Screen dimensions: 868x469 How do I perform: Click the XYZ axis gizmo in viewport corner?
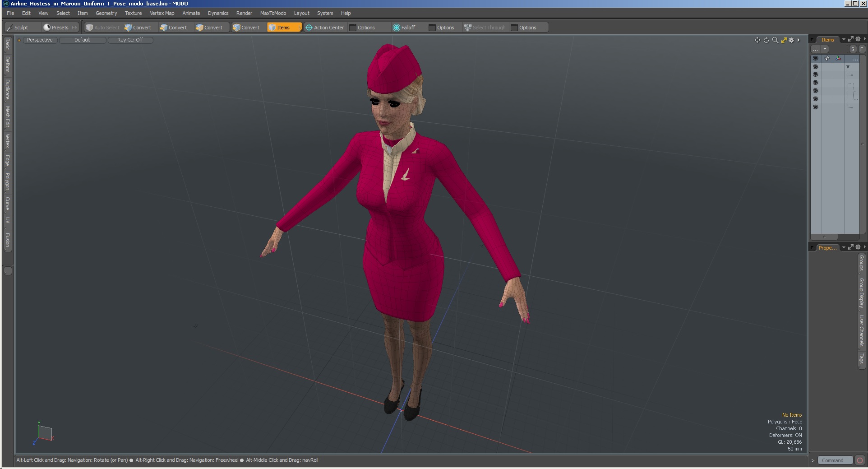click(44, 432)
